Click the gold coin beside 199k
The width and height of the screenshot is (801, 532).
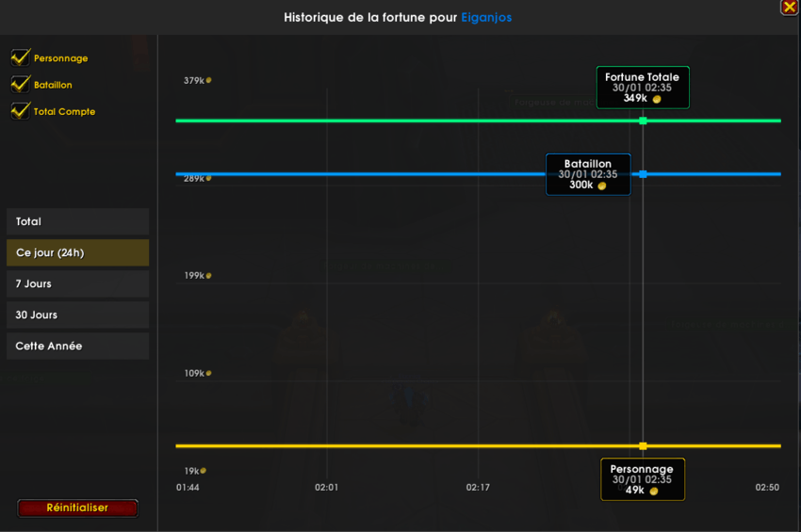[x=208, y=276]
